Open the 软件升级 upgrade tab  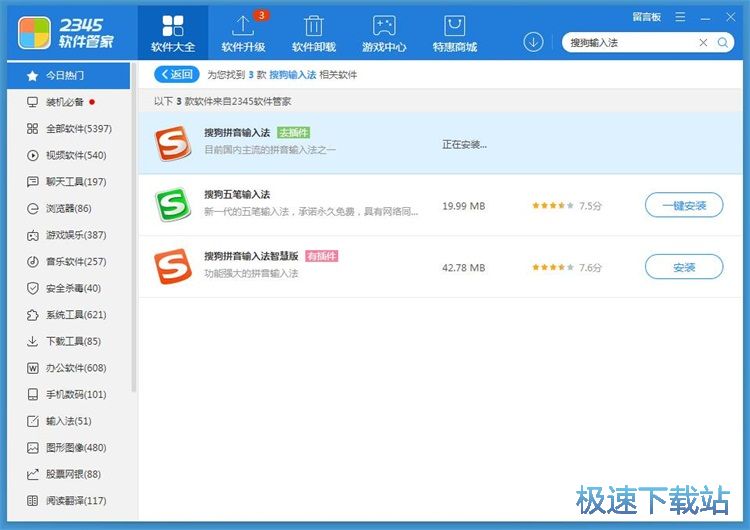pyautogui.click(x=243, y=32)
